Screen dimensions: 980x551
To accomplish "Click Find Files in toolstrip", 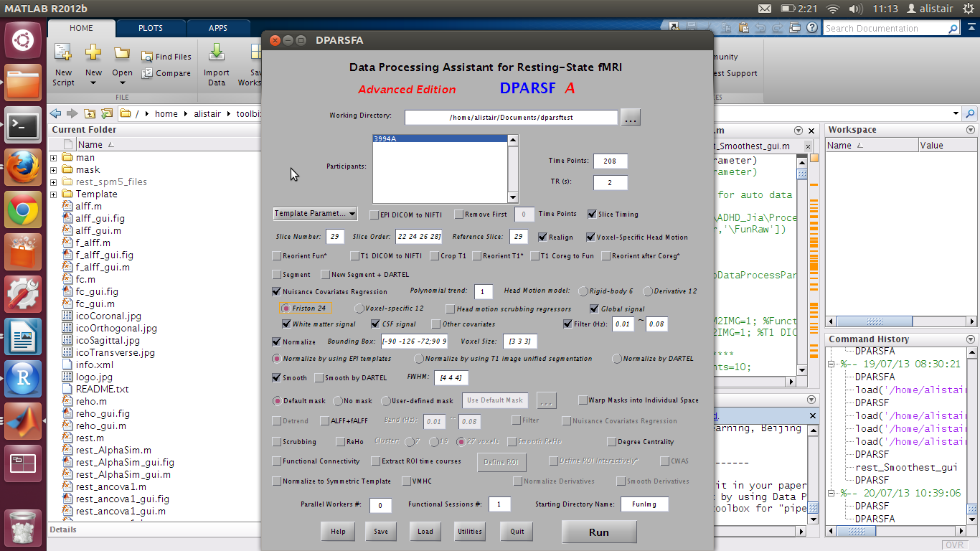I will pyautogui.click(x=166, y=57).
